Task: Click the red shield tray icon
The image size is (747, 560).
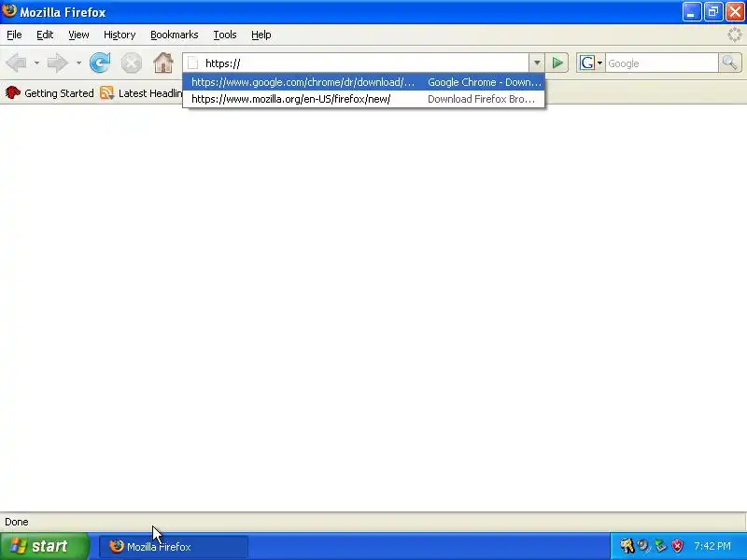Action: tap(677, 546)
